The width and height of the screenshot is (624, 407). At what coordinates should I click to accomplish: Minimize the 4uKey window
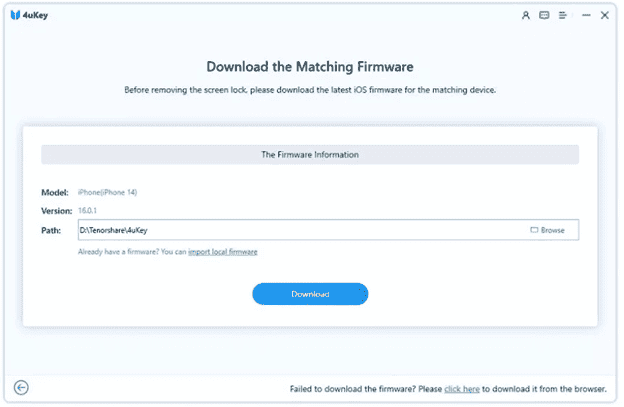coord(586,15)
